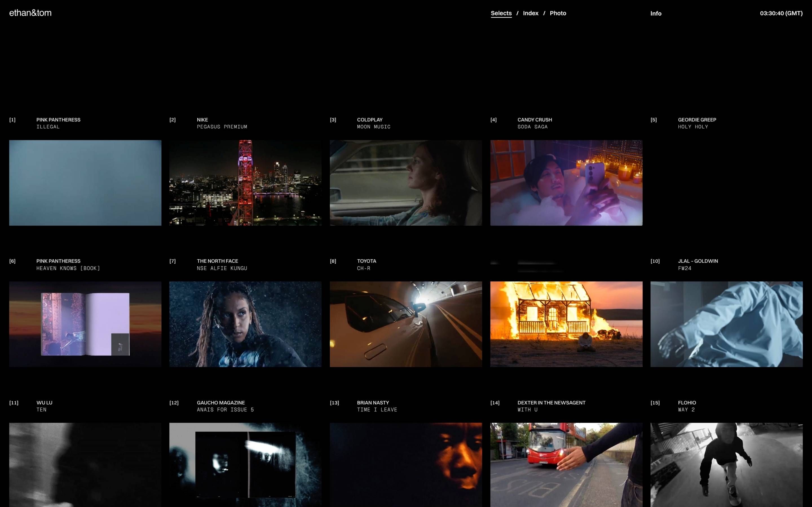Open the Pink Pantheress Illegal thumbnail
The height and width of the screenshot is (507, 812).
point(85,183)
